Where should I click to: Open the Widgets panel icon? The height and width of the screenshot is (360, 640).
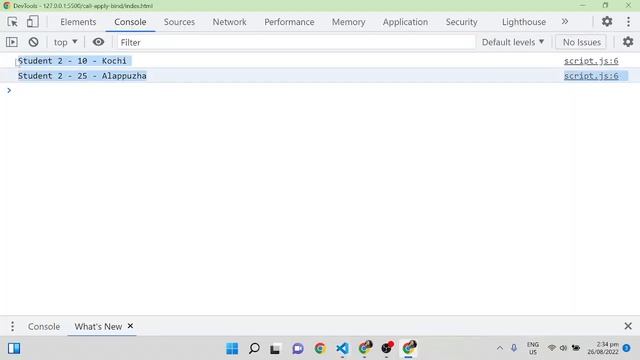pyautogui.click(x=14, y=348)
